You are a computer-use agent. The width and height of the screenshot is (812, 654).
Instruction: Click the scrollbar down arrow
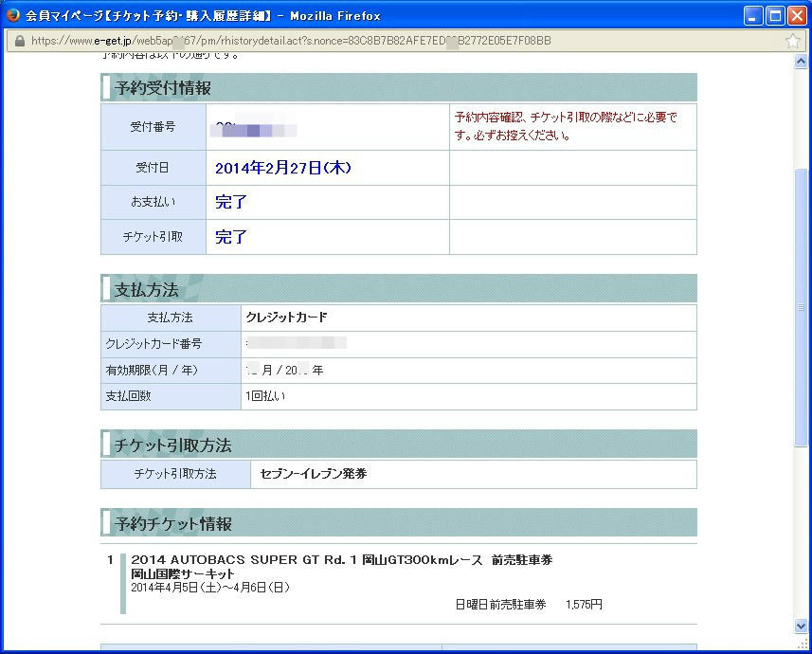801,627
